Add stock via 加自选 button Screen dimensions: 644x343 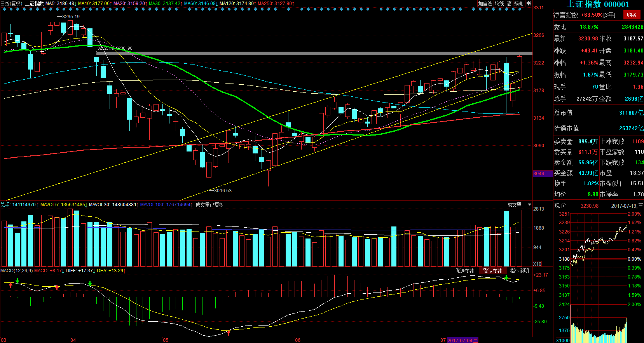(485, 3)
